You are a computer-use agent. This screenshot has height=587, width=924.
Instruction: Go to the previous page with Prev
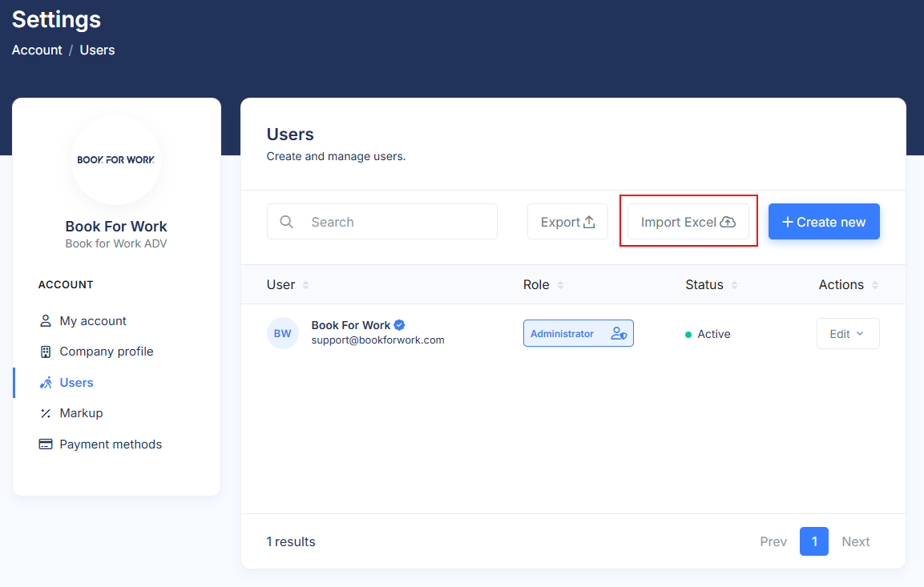point(773,541)
